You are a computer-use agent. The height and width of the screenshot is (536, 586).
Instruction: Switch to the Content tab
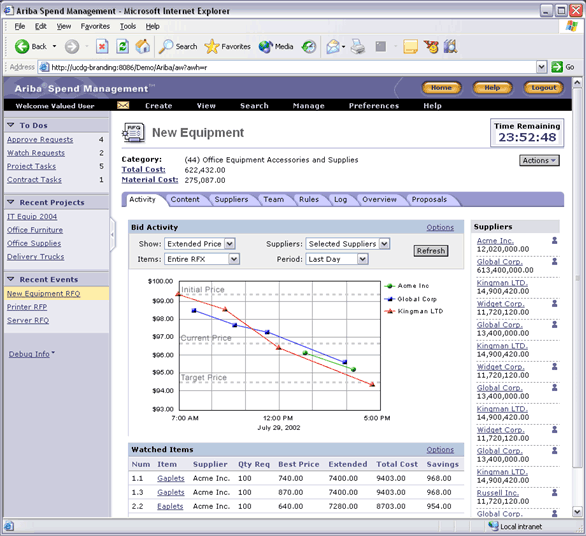click(185, 200)
